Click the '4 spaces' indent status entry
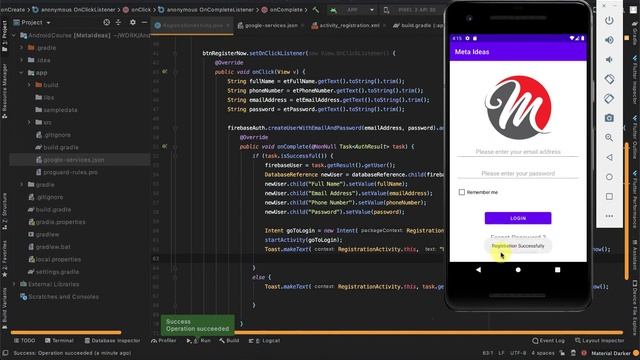Screen dimensions: 640x360 pos(543,353)
